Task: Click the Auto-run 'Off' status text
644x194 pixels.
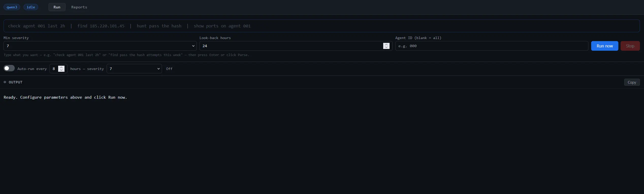Action: point(169,69)
